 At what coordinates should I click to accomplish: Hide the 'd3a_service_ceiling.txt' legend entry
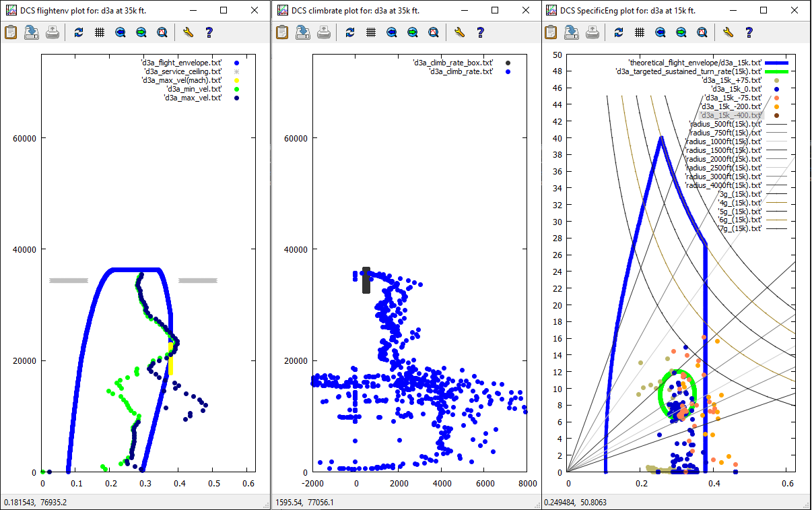tap(182, 71)
